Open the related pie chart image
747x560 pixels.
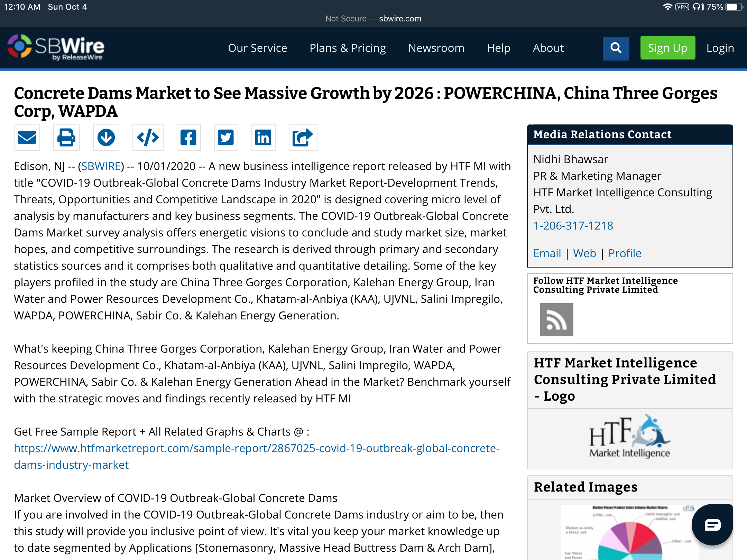coord(629,532)
